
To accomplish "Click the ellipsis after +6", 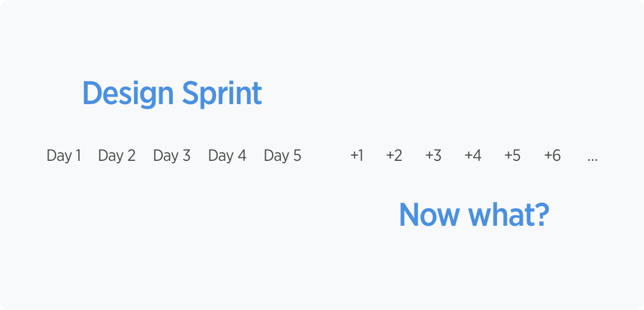I will (x=592, y=159).
